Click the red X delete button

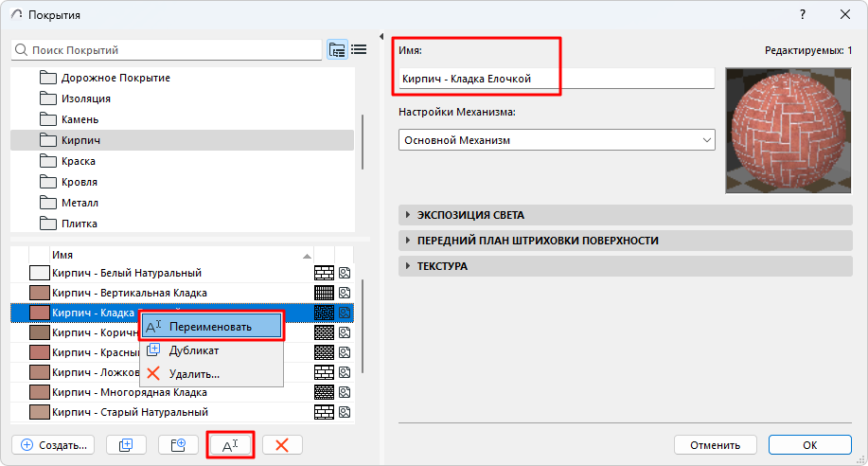[282, 445]
